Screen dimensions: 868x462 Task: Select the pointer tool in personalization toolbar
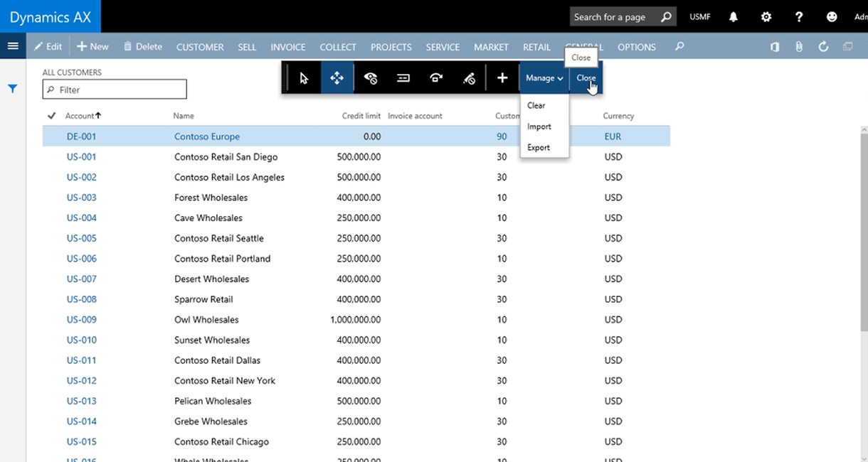coord(304,78)
